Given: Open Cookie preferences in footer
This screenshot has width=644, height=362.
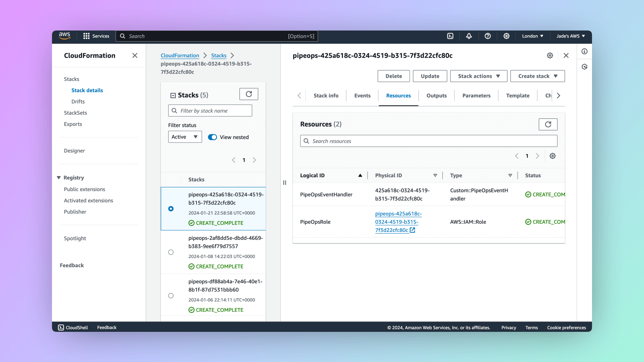Looking at the screenshot, I should (567, 327).
